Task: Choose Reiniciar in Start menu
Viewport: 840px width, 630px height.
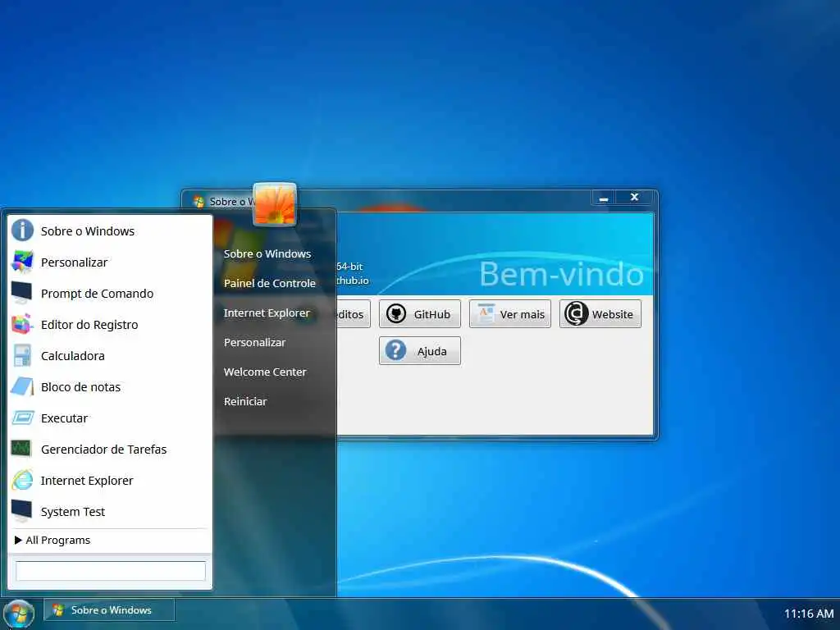Action: pos(244,400)
